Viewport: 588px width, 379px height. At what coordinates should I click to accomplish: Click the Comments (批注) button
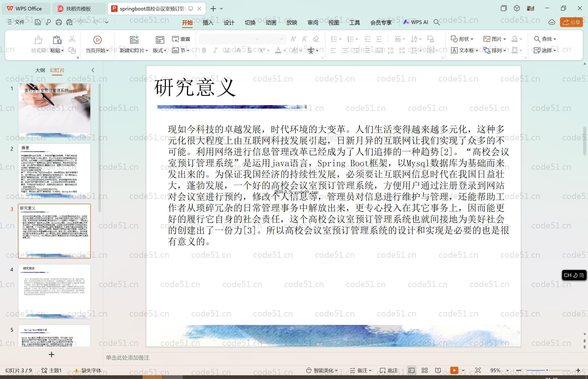click(389, 370)
